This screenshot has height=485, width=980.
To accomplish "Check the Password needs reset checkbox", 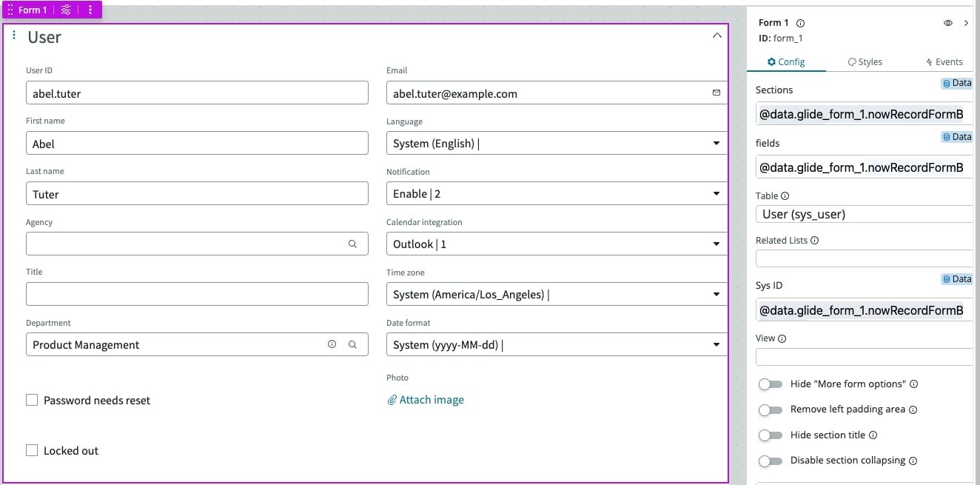I will [32, 400].
